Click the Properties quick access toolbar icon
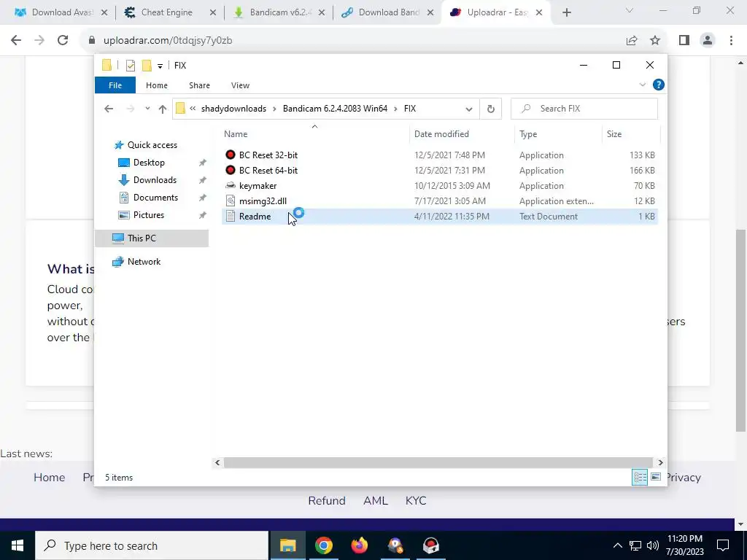Image resolution: width=747 pixels, height=560 pixels. pos(130,65)
